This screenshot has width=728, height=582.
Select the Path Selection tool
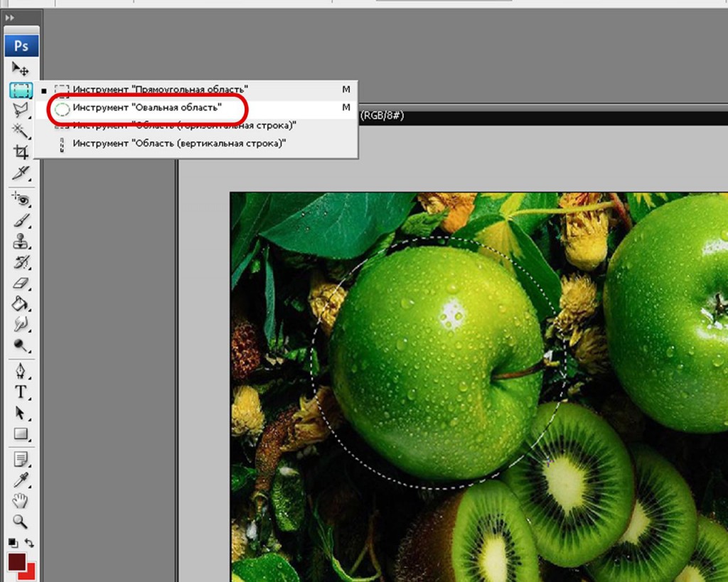click(21, 413)
